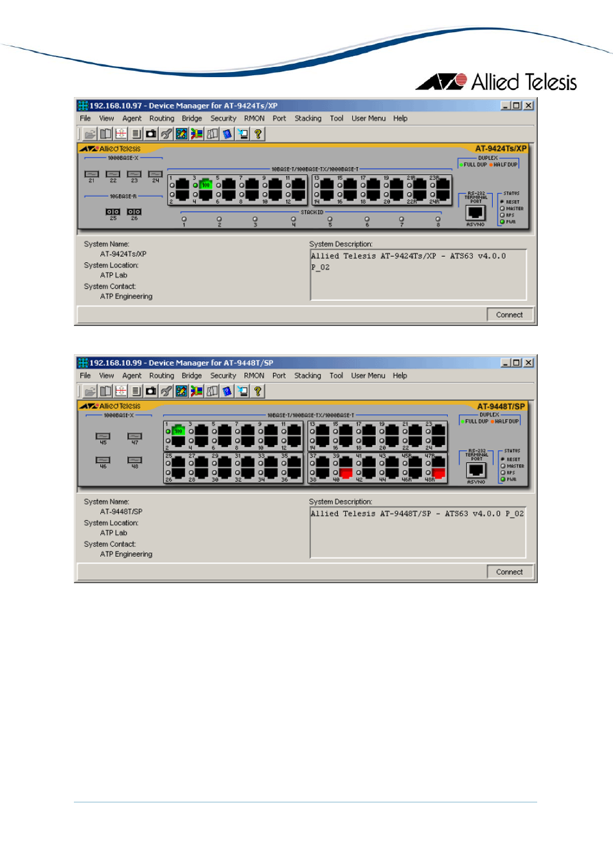The width and height of the screenshot is (613, 868).
Task: Click the red grid icon in AT-9448T/SP toolbar
Action: click(x=121, y=391)
